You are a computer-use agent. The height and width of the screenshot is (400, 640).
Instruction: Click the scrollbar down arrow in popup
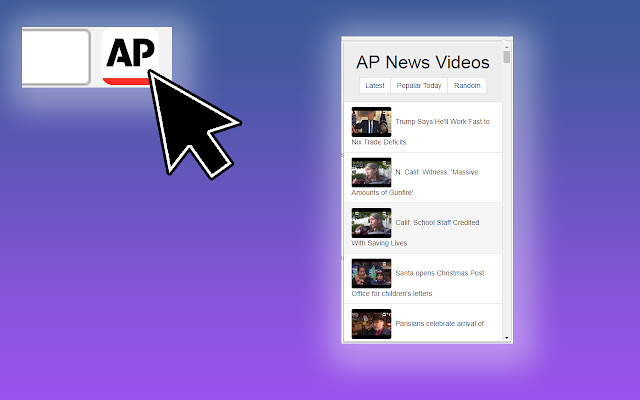click(x=507, y=338)
